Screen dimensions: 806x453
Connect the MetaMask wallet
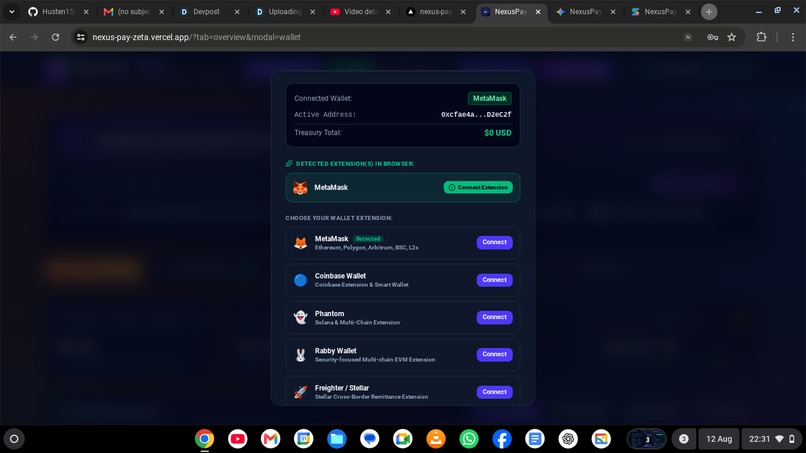[x=494, y=242]
